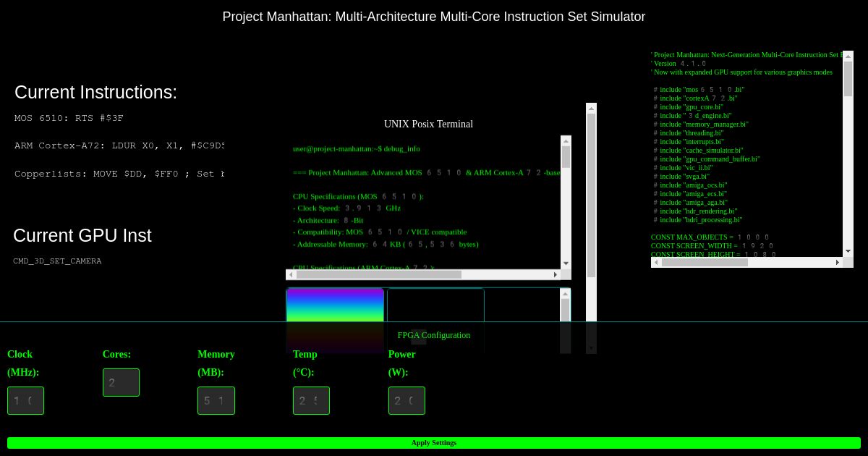This screenshot has height=456, width=868.
Task: Focus the Clock (MHz) input field
Action: 25,400
